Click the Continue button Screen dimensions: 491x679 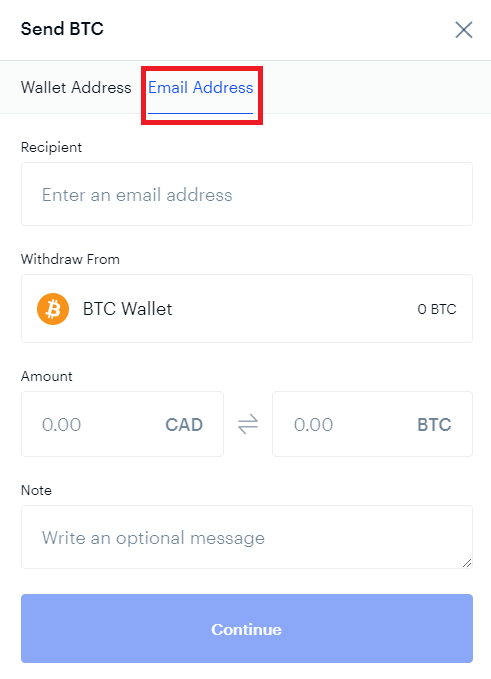click(247, 628)
